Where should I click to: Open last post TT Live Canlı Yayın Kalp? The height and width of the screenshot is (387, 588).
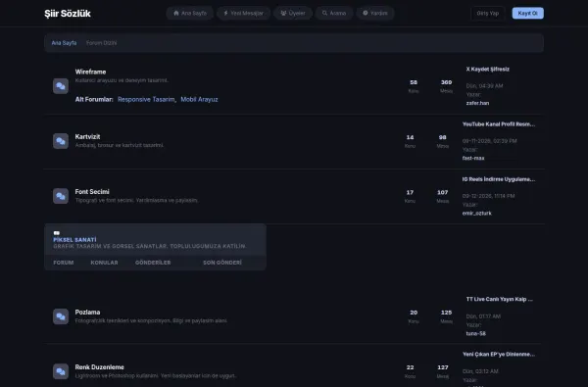(499, 299)
